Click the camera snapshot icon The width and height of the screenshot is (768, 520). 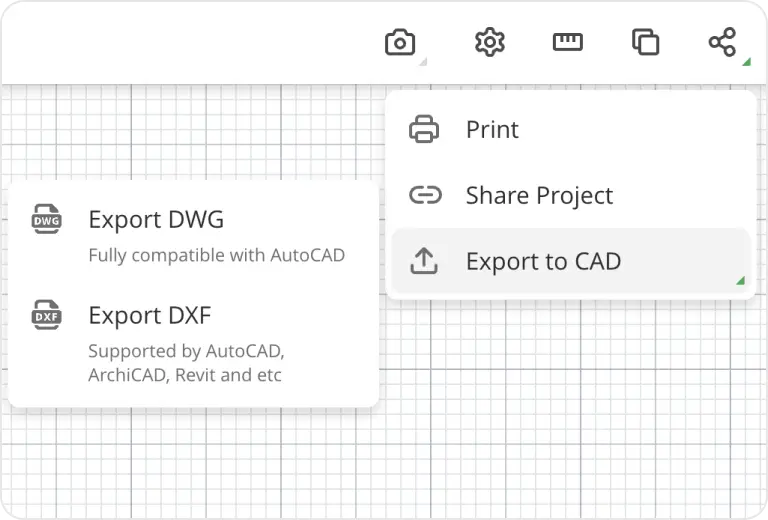(400, 43)
